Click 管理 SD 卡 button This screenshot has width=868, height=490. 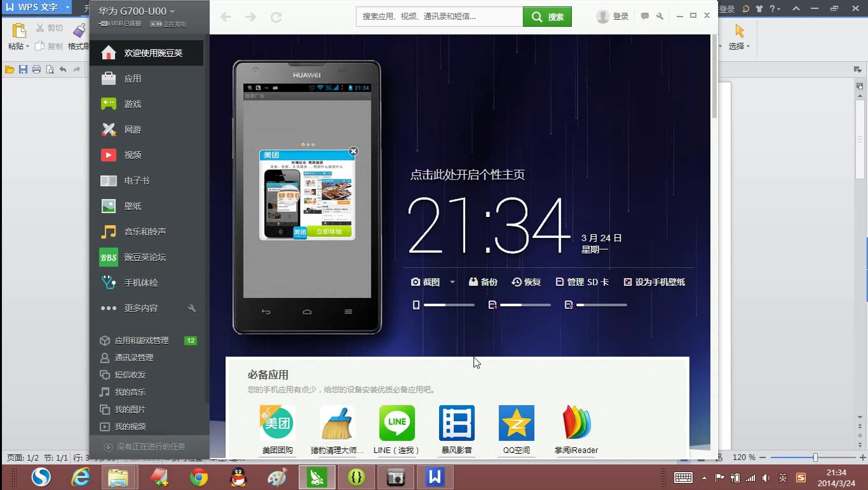pyautogui.click(x=582, y=282)
